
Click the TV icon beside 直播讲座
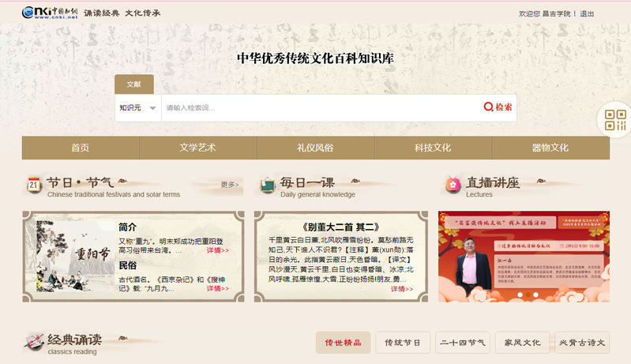pyautogui.click(x=453, y=184)
